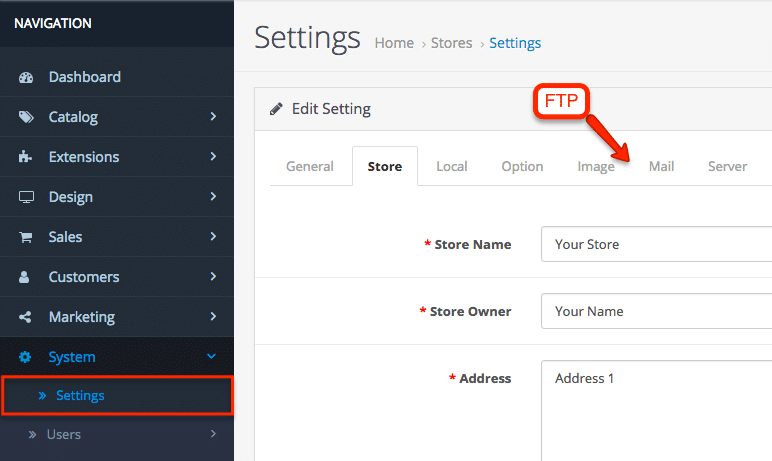This screenshot has height=461, width=772.
Task: Go to Home breadcrumb link
Action: (394, 43)
